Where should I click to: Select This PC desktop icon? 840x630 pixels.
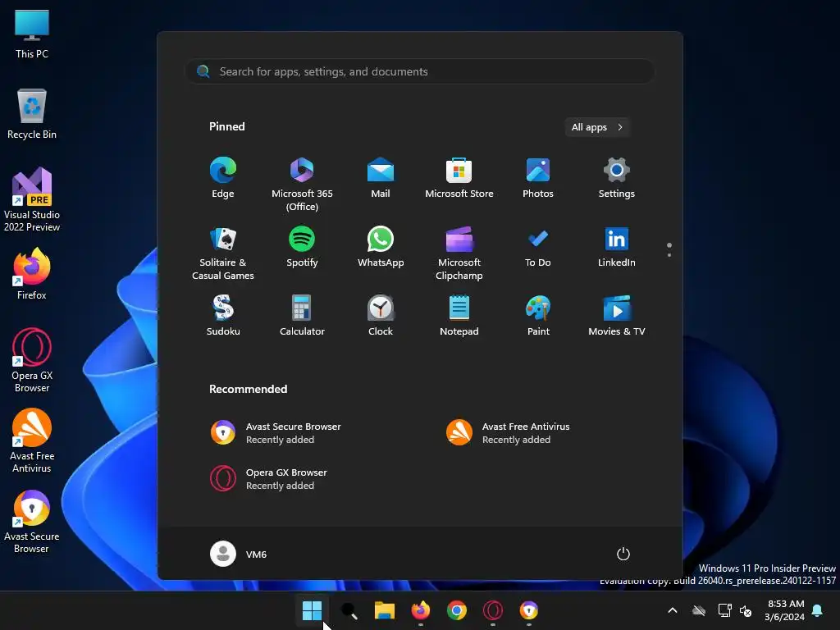(x=32, y=34)
